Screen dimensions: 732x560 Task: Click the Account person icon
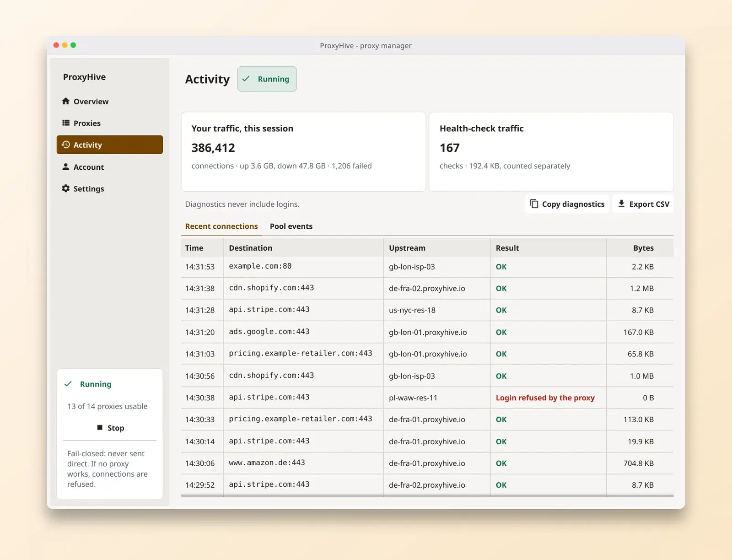[x=66, y=167]
